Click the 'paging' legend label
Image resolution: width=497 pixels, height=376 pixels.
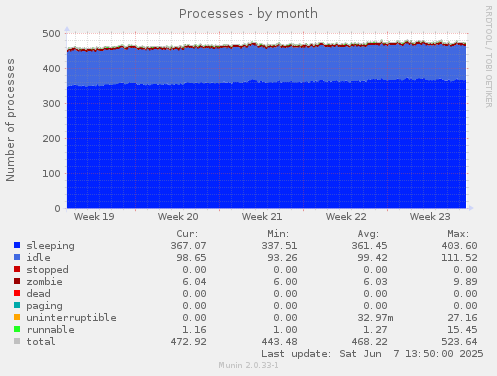tap(45, 306)
